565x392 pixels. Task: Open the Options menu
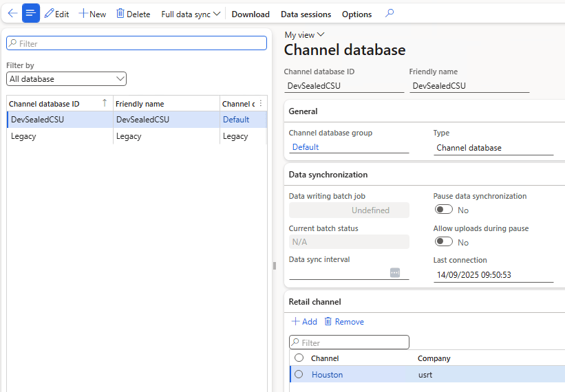pyautogui.click(x=356, y=14)
